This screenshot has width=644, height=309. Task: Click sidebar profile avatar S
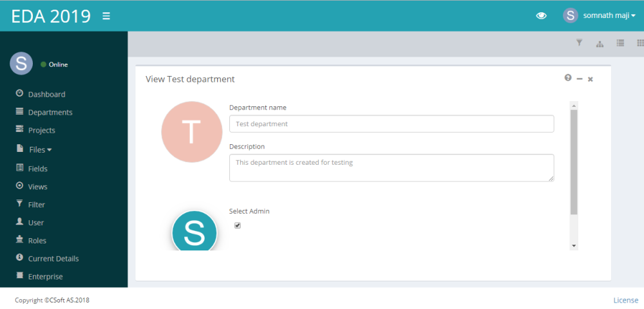[x=21, y=64]
